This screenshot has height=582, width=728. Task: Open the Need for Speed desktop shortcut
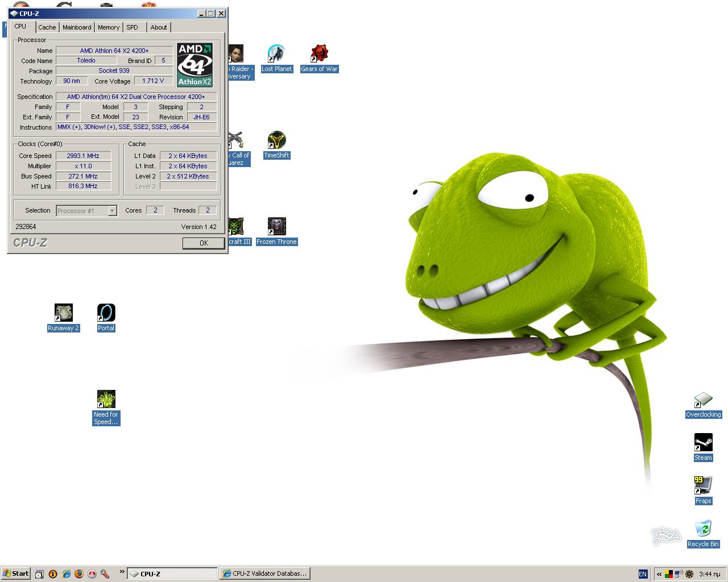106,408
